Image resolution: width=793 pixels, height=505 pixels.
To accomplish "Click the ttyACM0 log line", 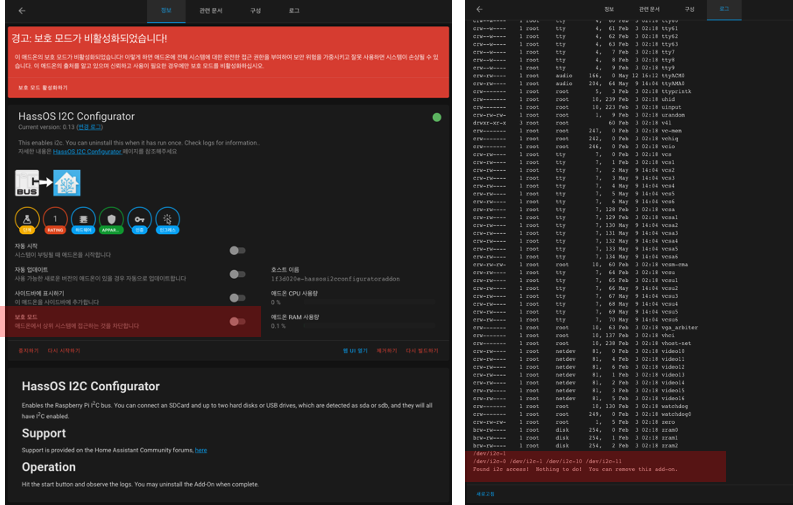I will (579, 76).
